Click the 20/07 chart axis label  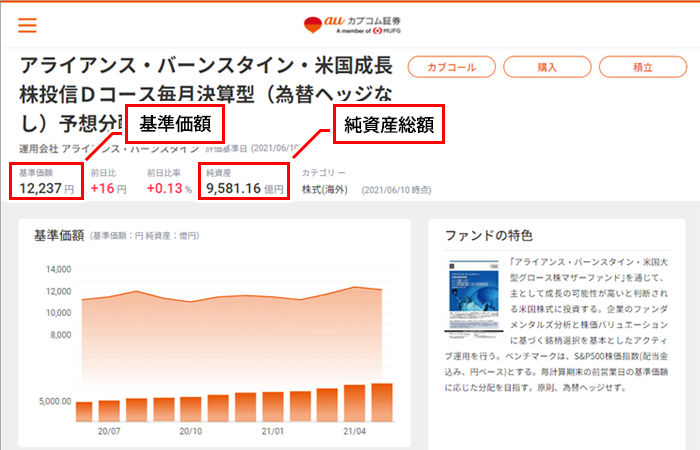(109, 431)
